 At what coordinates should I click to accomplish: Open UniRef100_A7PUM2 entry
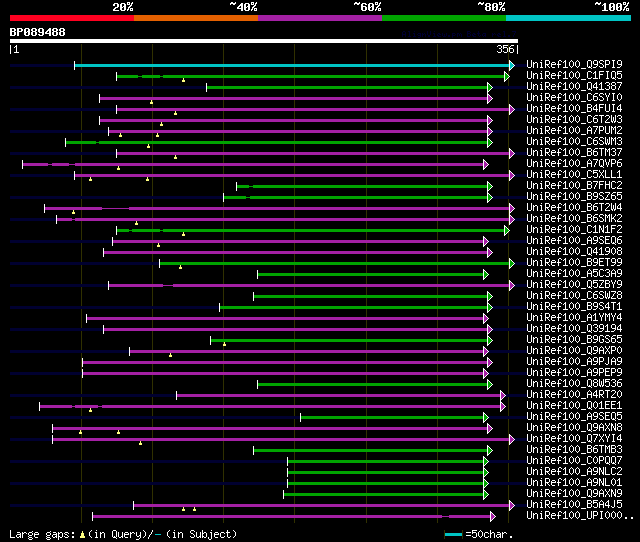coord(574,131)
